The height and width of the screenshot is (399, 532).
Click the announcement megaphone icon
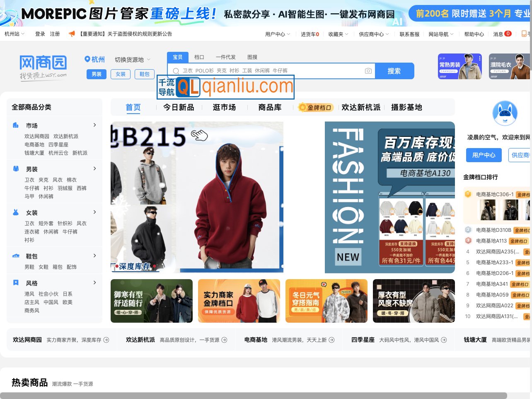(x=72, y=34)
